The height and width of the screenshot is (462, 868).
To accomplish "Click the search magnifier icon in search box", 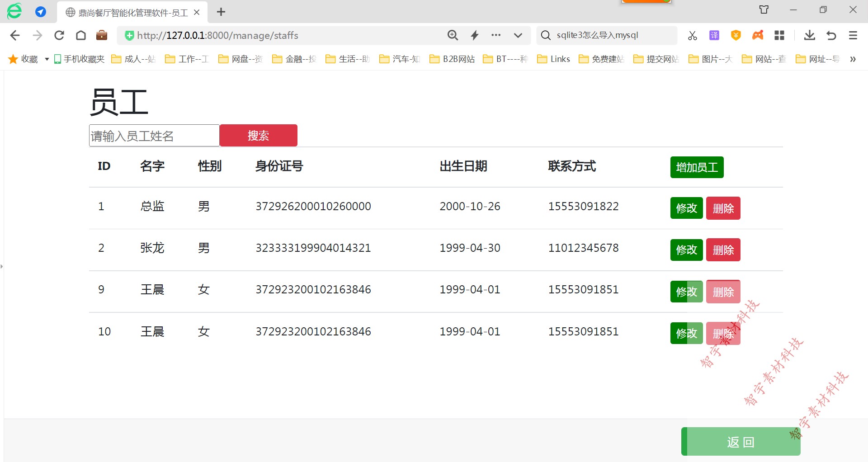I will coord(546,35).
